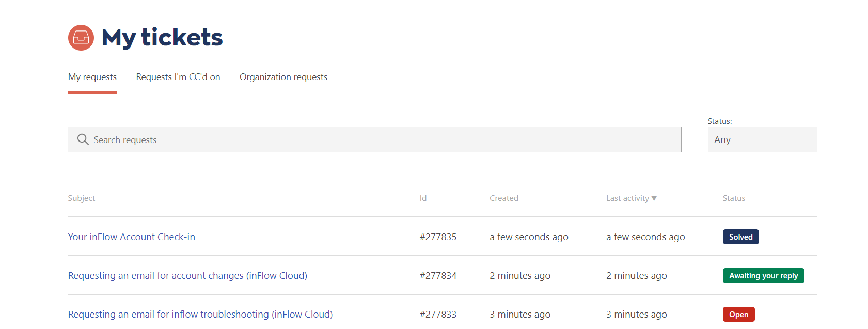Click the Awaiting your reply badge
The height and width of the screenshot is (329, 868).
coord(764,276)
